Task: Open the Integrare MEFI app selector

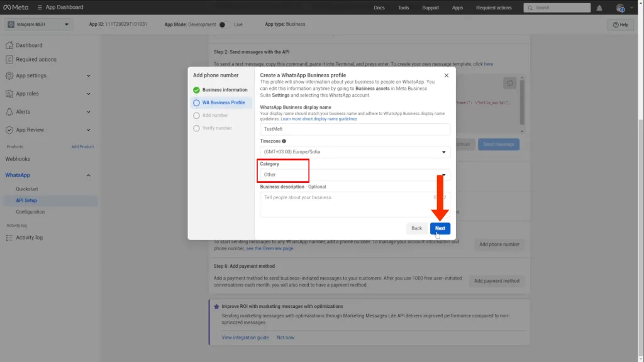Action: point(38,25)
